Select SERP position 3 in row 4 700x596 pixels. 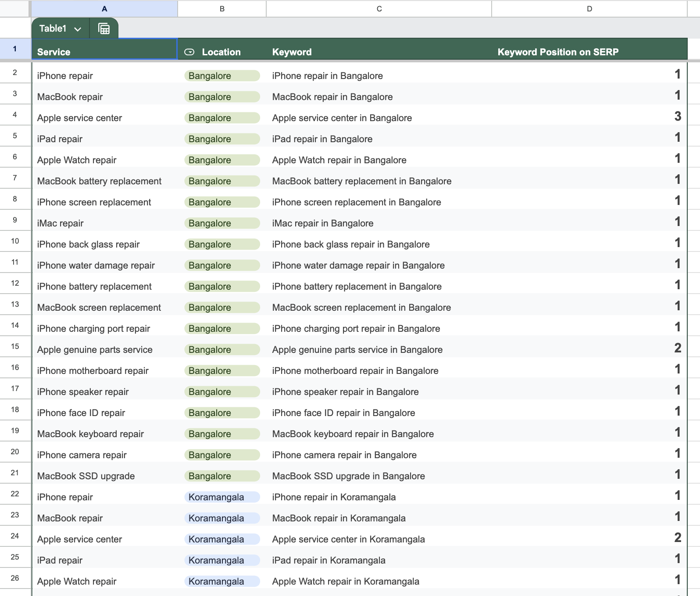589,115
